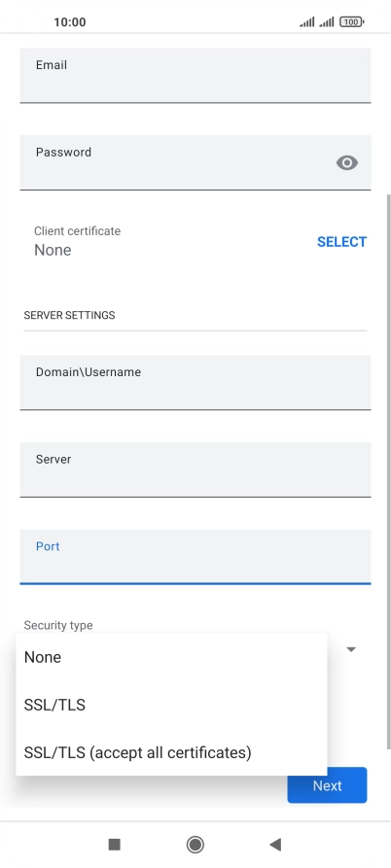
Task: Tap the Android back triangle icon
Action: [x=275, y=845]
